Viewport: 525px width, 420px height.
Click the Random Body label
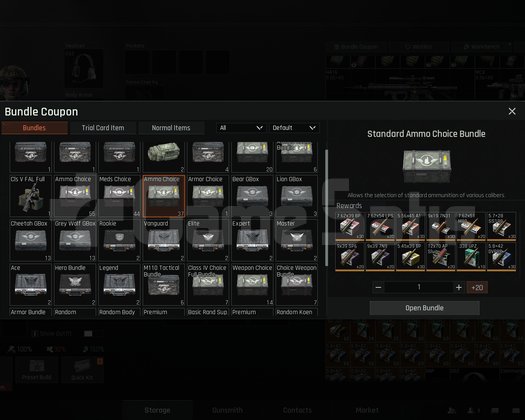tap(117, 312)
